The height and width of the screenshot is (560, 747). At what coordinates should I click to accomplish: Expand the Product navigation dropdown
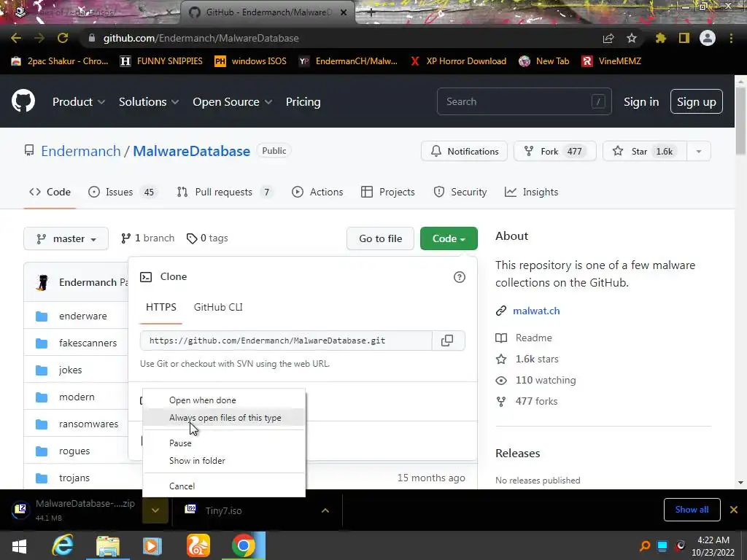pos(79,102)
